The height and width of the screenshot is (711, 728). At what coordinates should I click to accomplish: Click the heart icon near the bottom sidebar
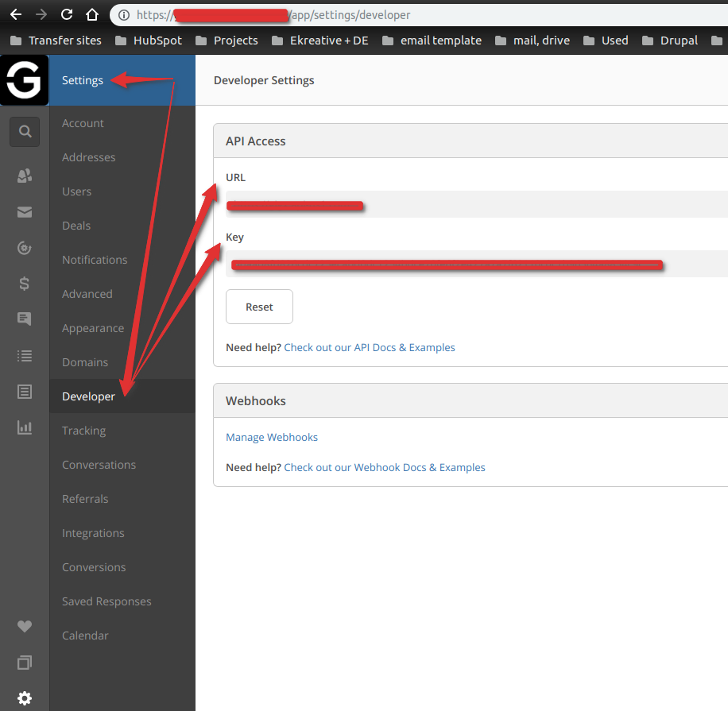(24, 627)
